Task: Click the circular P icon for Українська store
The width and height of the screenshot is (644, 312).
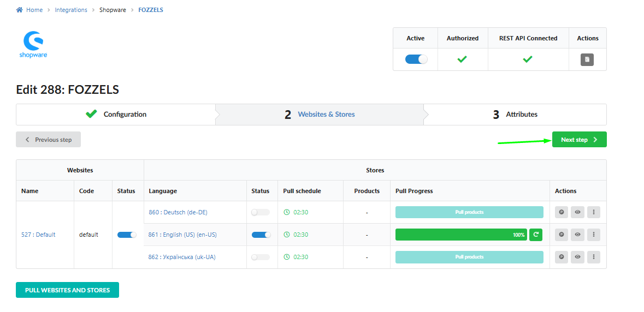Action: tap(562, 257)
